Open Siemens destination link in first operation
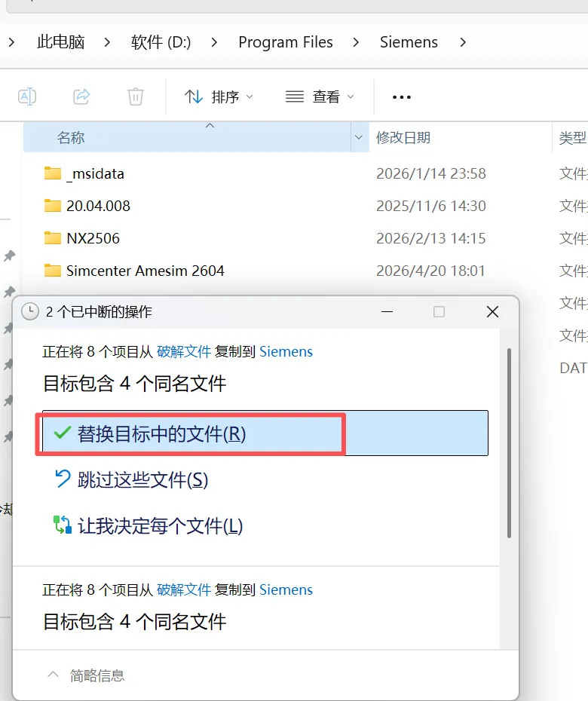 point(286,352)
